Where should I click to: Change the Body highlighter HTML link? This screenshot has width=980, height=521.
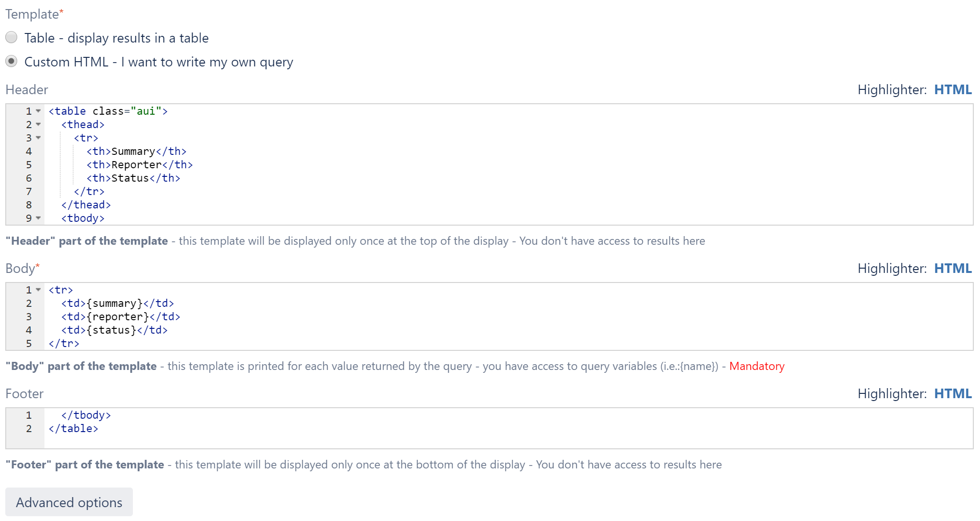(x=952, y=269)
